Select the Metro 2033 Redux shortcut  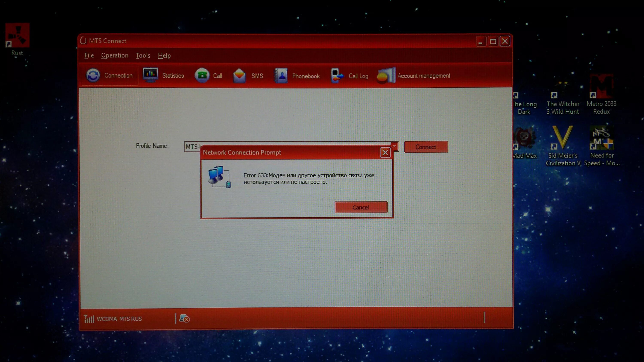(601, 94)
